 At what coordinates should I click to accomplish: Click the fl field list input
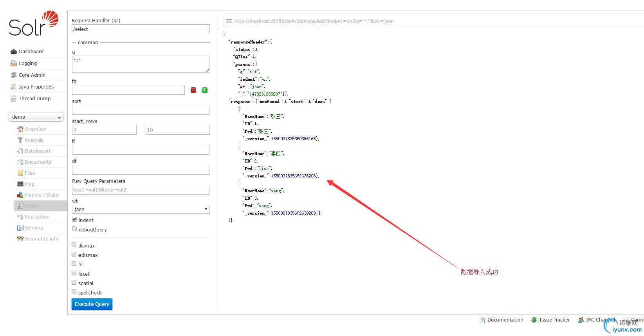tap(141, 150)
